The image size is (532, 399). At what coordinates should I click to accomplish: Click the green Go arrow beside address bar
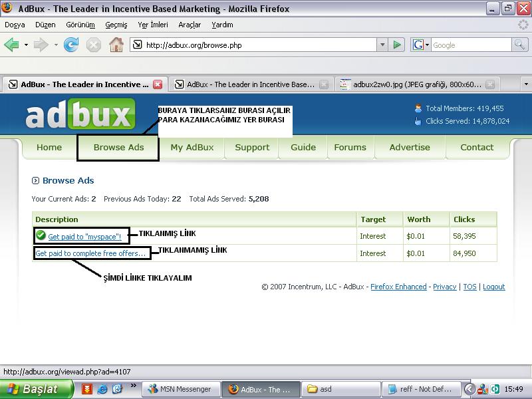point(397,45)
